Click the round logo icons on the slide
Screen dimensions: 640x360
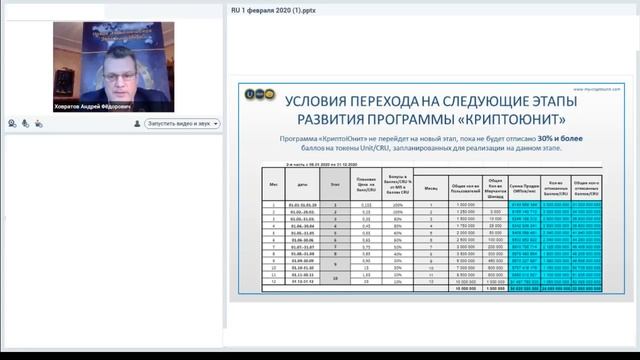pos(260,94)
